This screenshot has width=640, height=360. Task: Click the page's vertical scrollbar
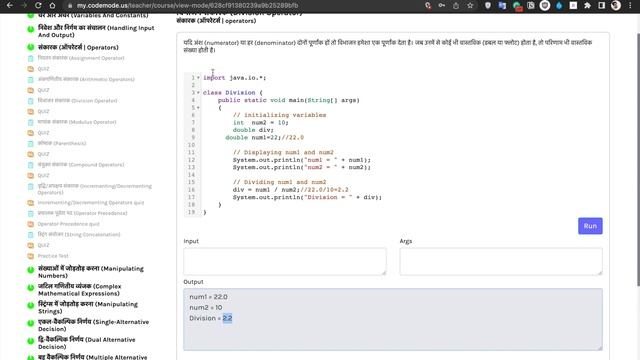(x=638, y=159)
